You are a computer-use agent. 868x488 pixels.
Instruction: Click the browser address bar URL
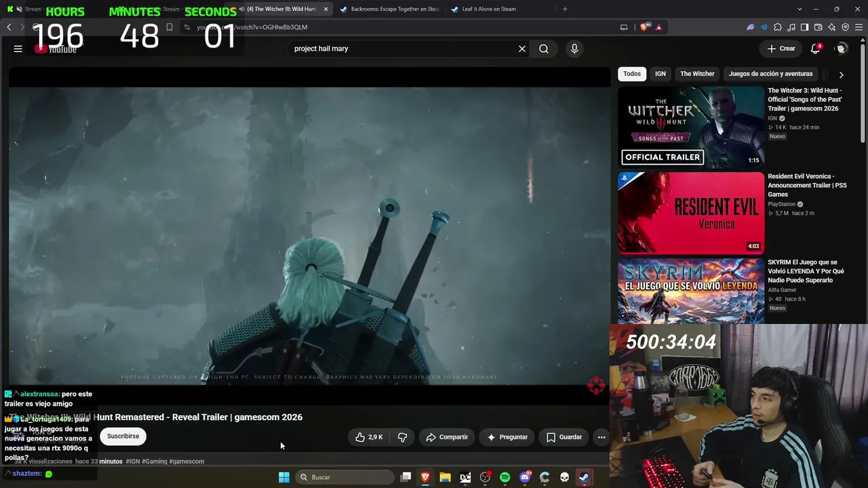coord(252,27)
